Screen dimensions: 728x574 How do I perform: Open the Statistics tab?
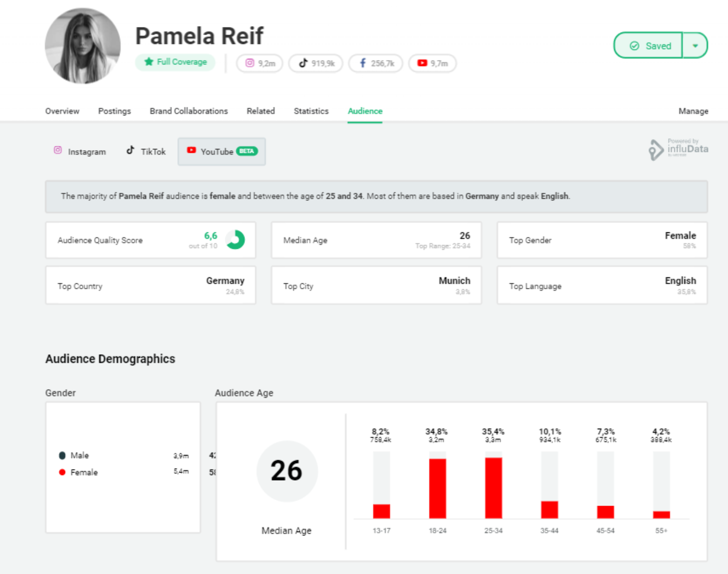click(311, 111)
